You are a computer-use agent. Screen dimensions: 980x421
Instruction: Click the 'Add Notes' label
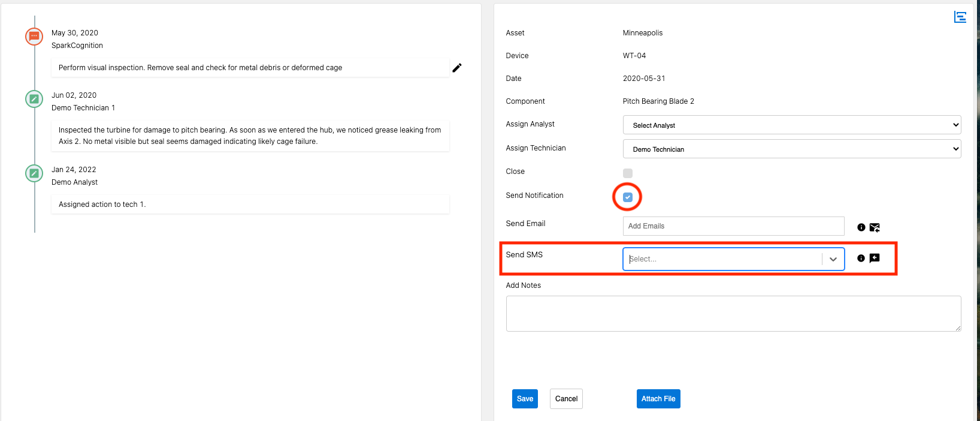(524, 285)
